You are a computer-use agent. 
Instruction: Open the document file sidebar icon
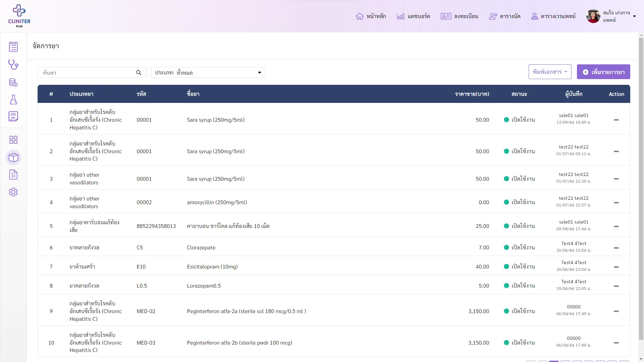13,175
